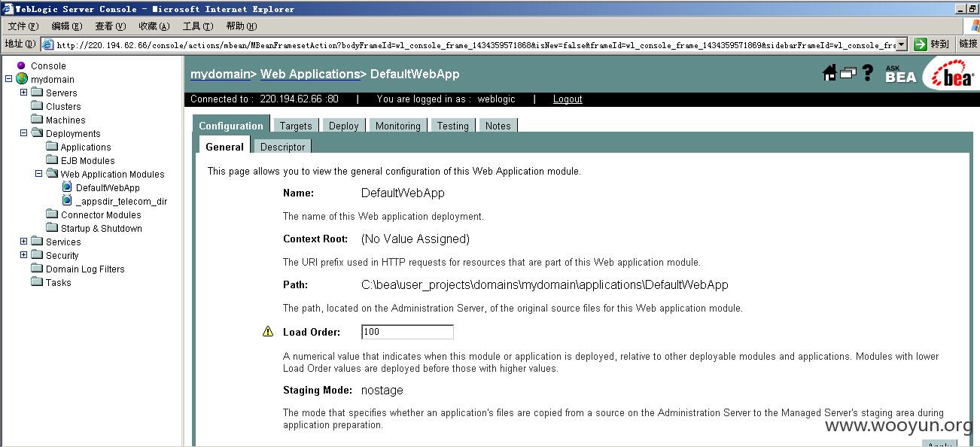This screenshot has height=447, width=980.
Task: Click the Load Order input field
Action: 407,332
